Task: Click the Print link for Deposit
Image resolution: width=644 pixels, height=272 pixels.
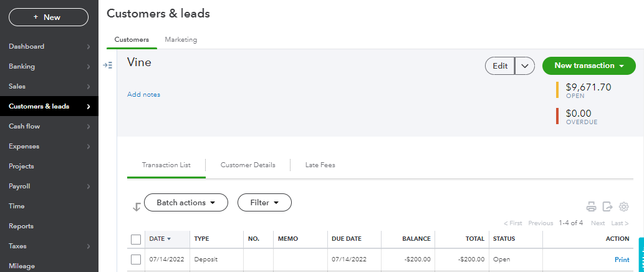Action: [x=622, y=260]
